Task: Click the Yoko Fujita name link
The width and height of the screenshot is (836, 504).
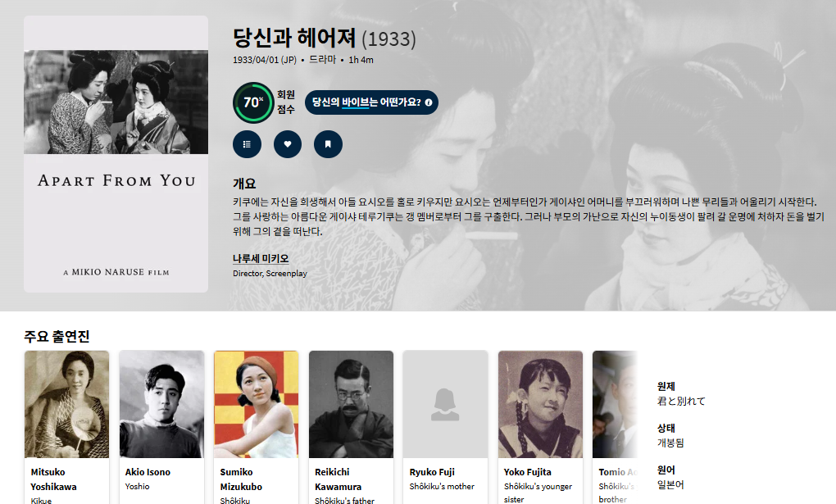Action: coord(527,472)
